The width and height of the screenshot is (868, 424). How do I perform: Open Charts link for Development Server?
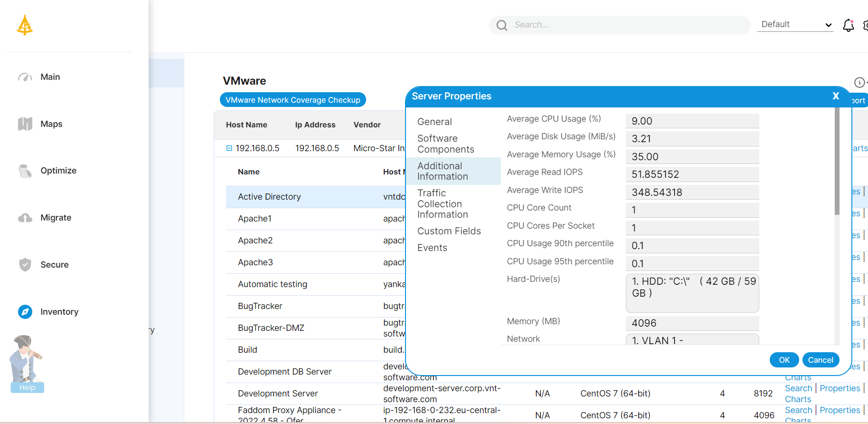pyautogui.click(x=798, y=399)
